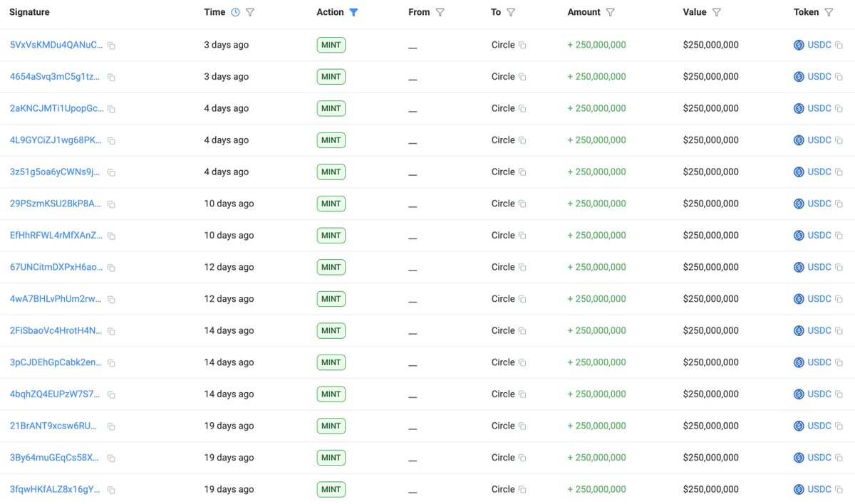Click MINT badge in the first row
The image size is (855, 504).
[331, 45]
